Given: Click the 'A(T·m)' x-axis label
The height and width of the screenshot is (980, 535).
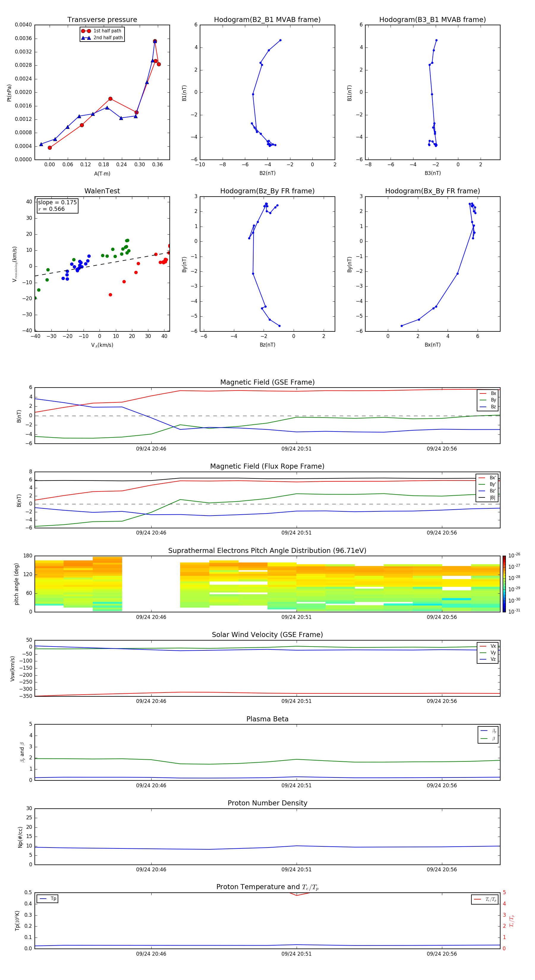Looking at the screenshot, I should [102, 174].
